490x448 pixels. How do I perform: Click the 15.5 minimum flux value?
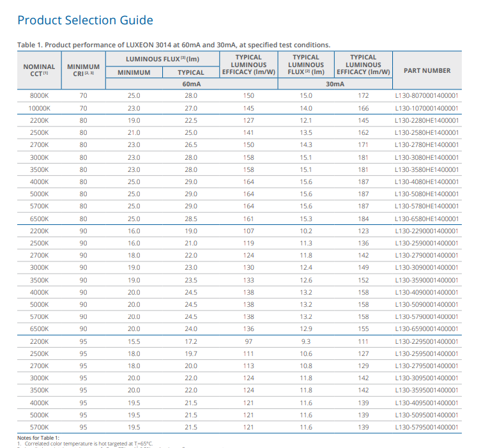(x=134, y=342)
